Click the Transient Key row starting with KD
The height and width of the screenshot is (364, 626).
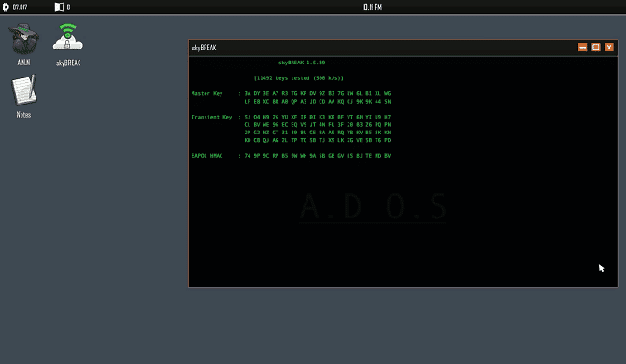(318, 140)
